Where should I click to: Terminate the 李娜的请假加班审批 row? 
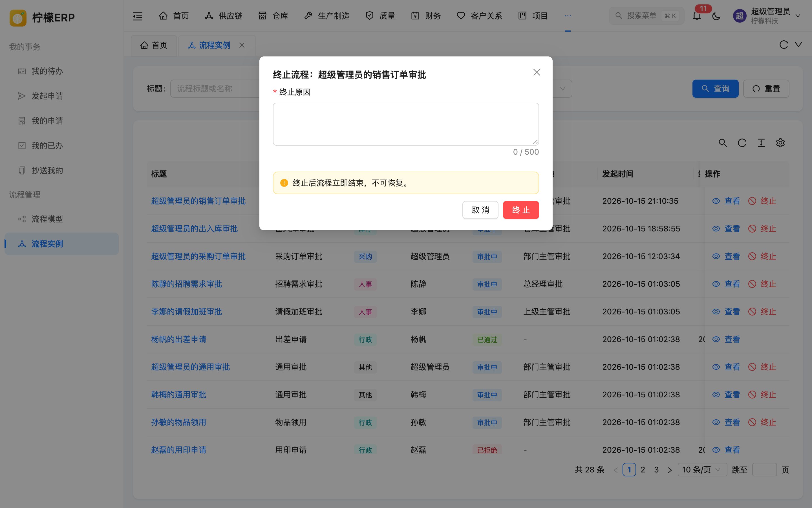point(762,312)
